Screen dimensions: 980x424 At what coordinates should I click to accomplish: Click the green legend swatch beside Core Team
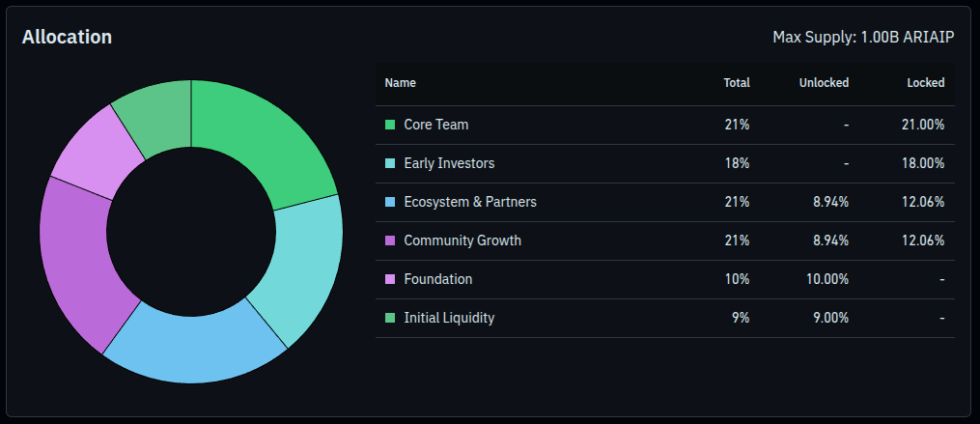[390, 125]
